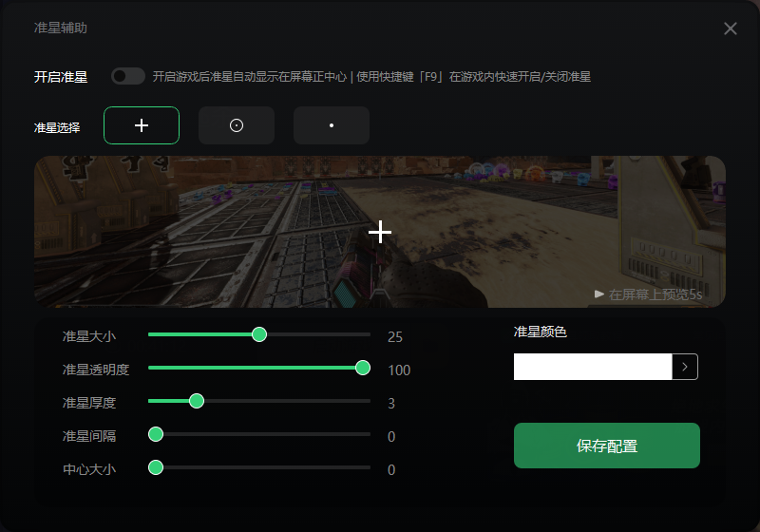The height and width of the screenshot is (532, 760).
Task: Open the white 准星颜色 swatch
Action: coord(593,367)
